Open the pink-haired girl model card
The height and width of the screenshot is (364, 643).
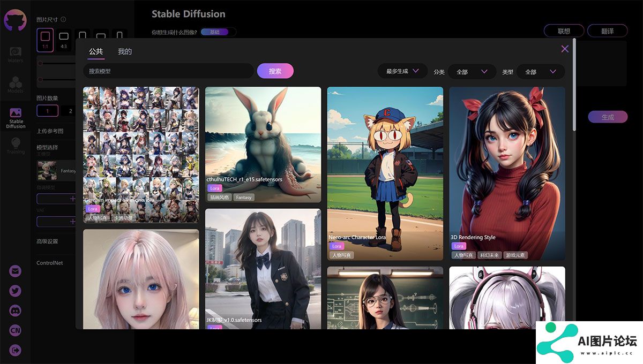[141, 279]
